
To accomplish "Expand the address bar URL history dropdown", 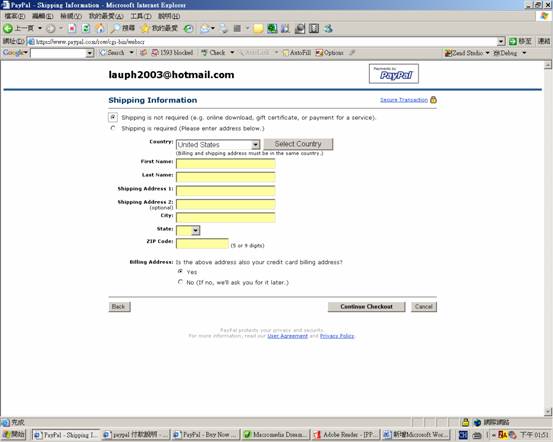I will (501, 42).
